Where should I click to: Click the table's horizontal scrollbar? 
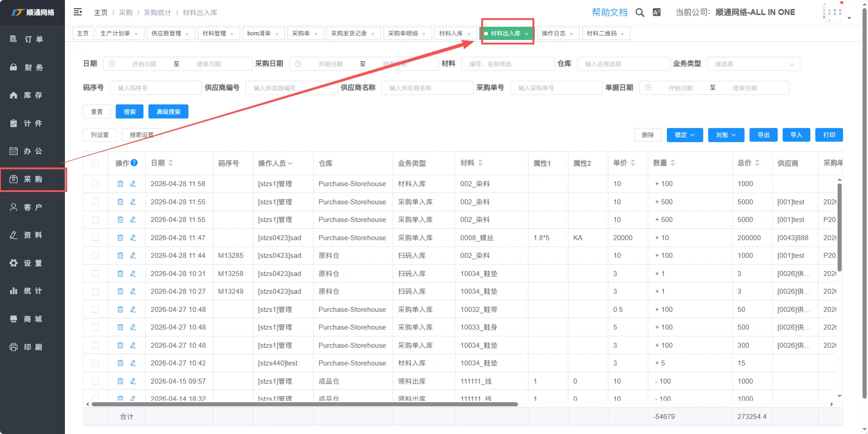click(x=304, y=404)
